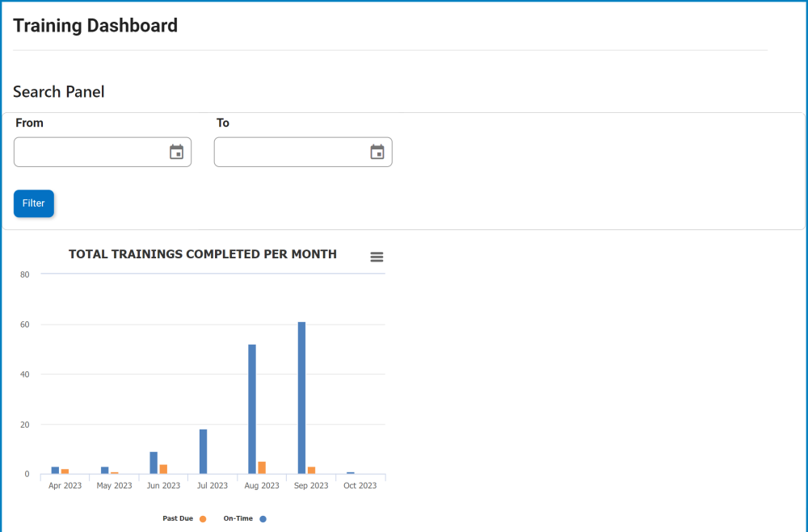The height and width of the screenshot is (532, 808).
Task: Select the tall blue bar for Sep 2023
Action: pos(301,396)
